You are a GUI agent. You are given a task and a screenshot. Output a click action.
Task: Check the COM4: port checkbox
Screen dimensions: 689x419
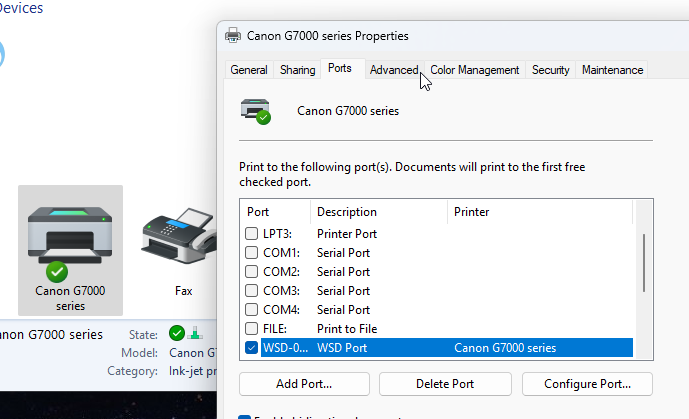(251, 310)
